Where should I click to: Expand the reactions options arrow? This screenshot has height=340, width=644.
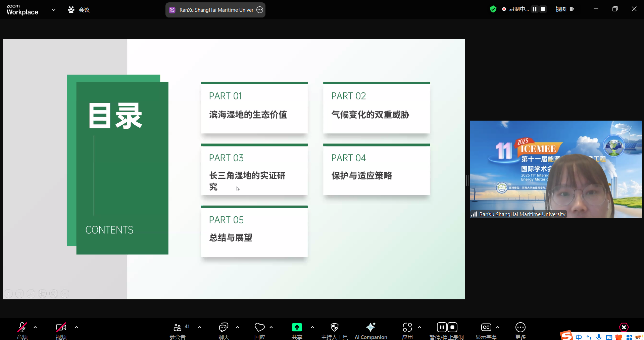271,327
